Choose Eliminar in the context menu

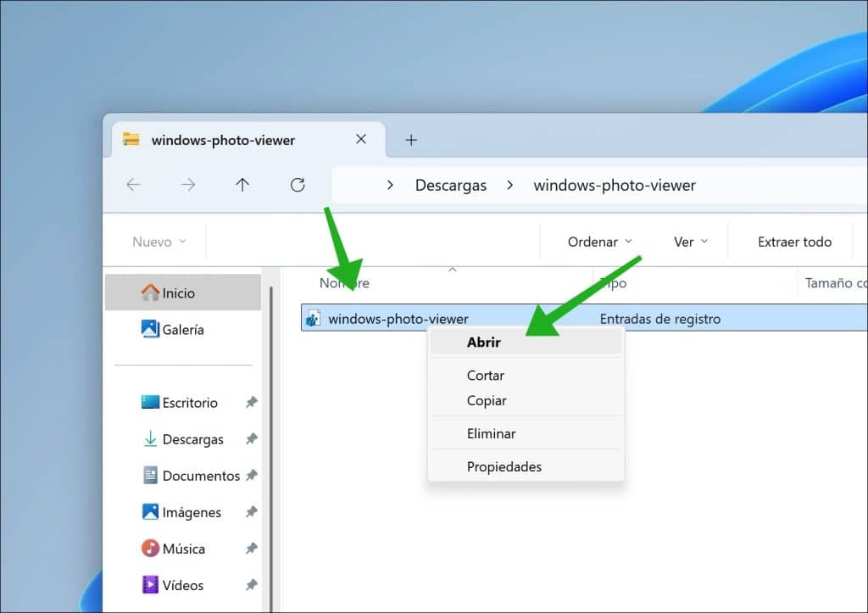tap(526, 433)
